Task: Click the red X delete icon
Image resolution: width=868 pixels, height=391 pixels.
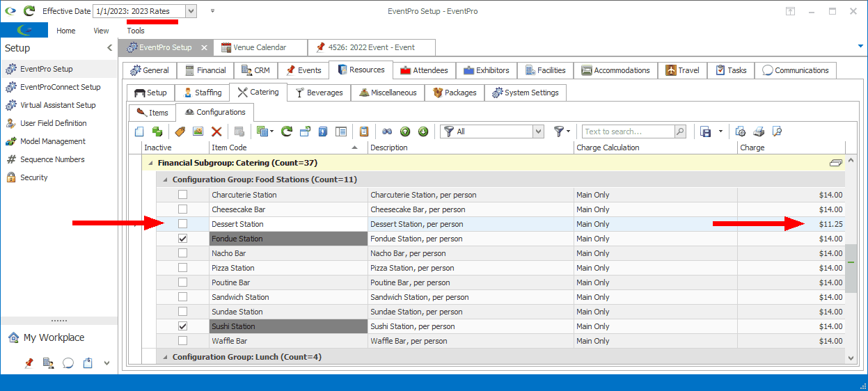Action: [x=216, y=131]
